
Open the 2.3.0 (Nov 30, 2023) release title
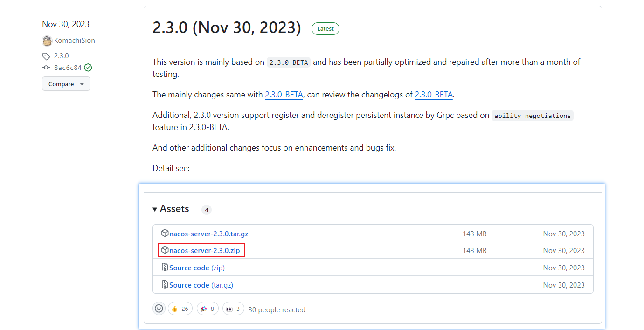point(227,28)
